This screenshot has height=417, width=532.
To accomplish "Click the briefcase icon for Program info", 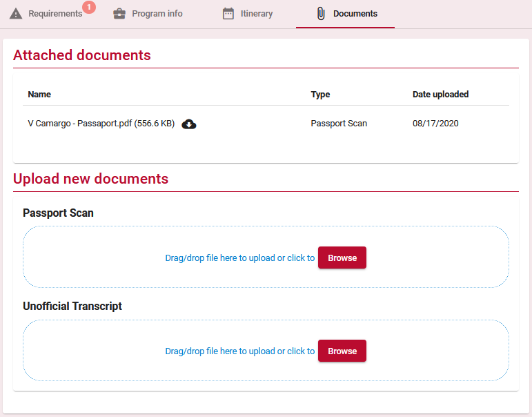I will point(119,14).
